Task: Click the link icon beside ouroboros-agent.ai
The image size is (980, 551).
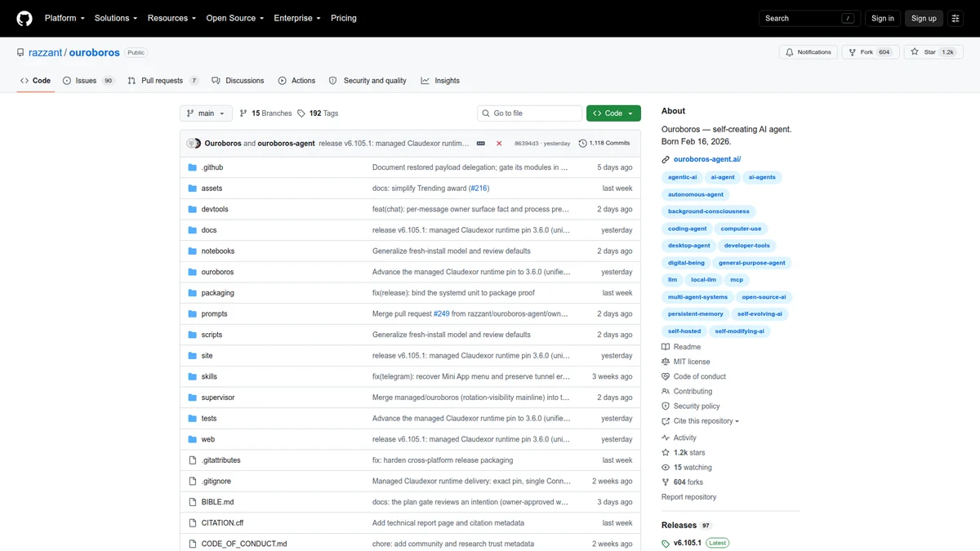Action: click(x=666, y=159)
